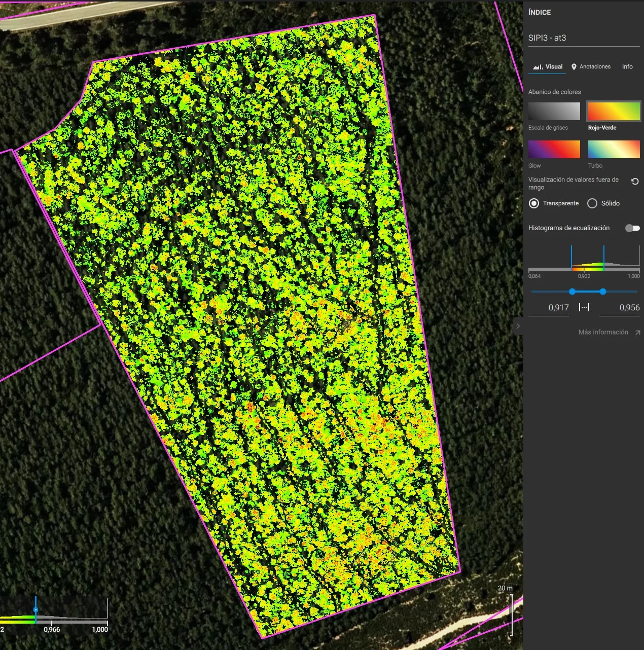The height and width of the screenshot is (650, 644).
Task: Select the Visual tab
Action: [x=548, y=67]
